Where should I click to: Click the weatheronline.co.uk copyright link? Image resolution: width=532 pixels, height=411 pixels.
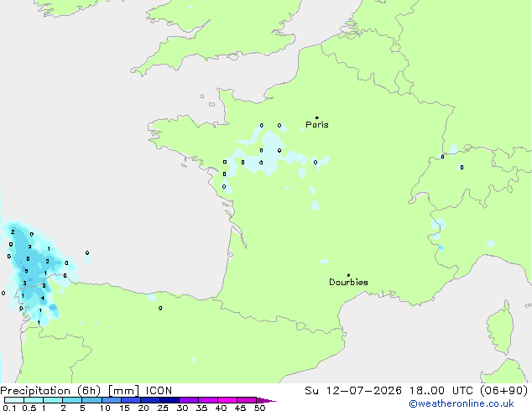[x=462, y=403]
